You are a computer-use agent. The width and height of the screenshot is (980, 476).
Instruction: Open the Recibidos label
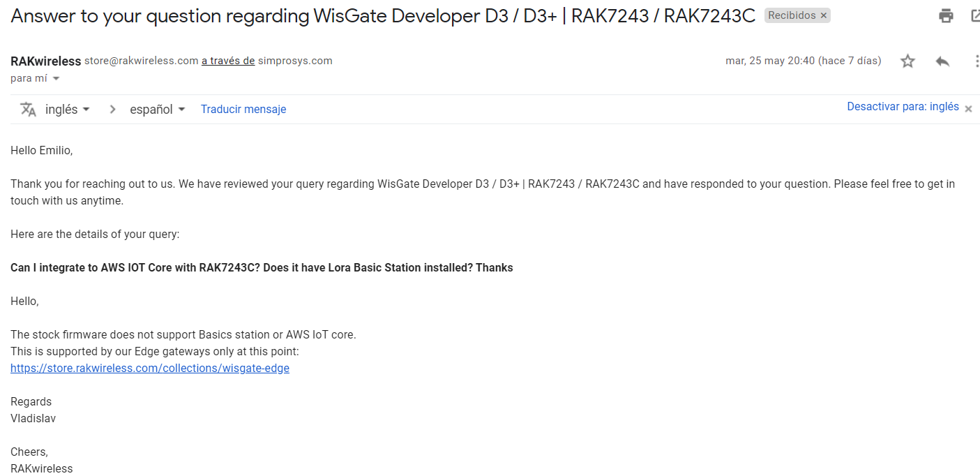[x=791, y=15]
